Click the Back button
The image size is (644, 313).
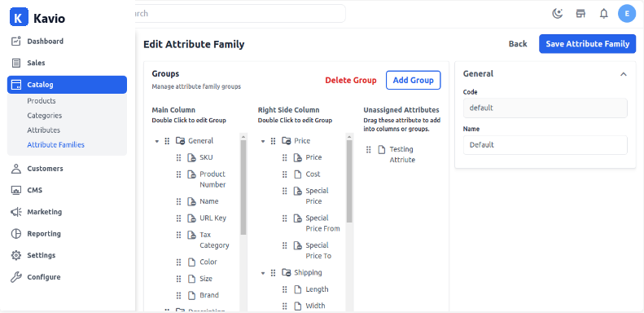tap(518, 44)
